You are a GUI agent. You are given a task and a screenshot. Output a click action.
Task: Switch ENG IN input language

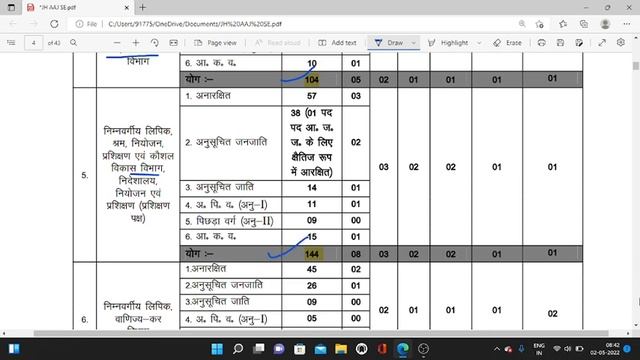click(x=539, y=349)
